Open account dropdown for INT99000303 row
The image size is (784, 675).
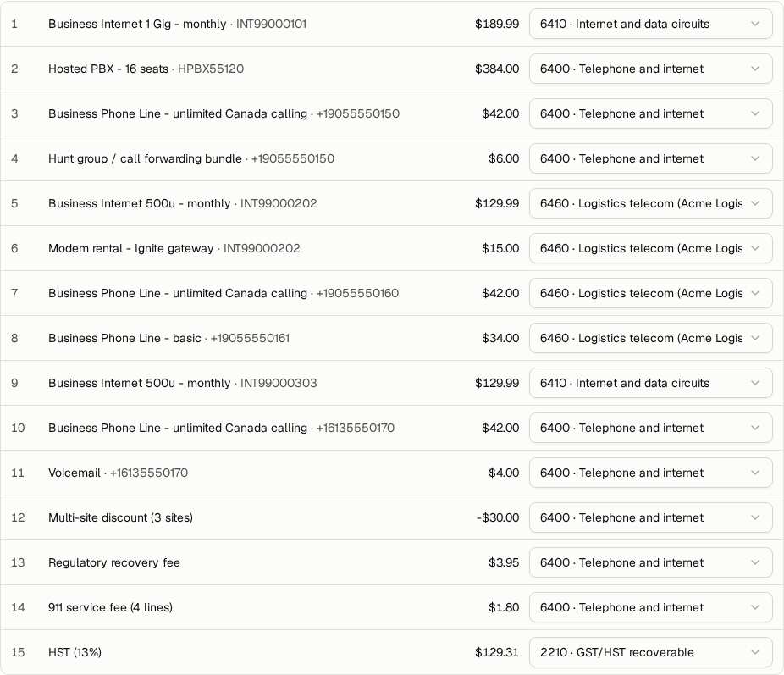[x=650, y=383]
